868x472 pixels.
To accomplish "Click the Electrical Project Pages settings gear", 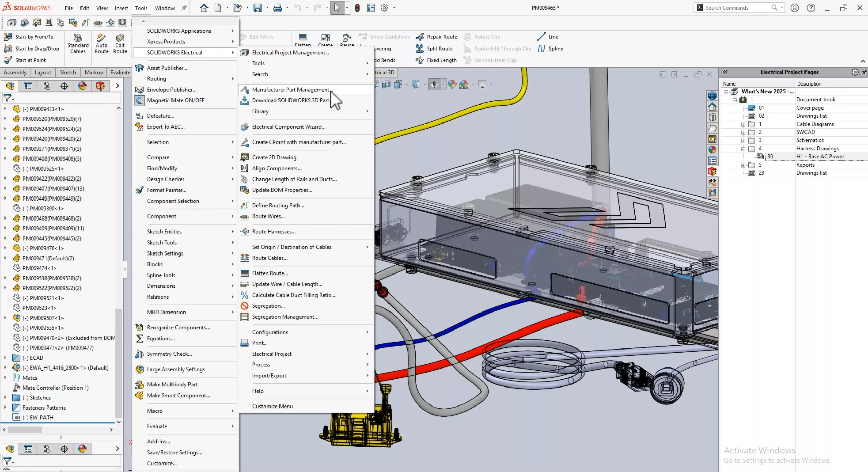I will [x=855, y=72].
